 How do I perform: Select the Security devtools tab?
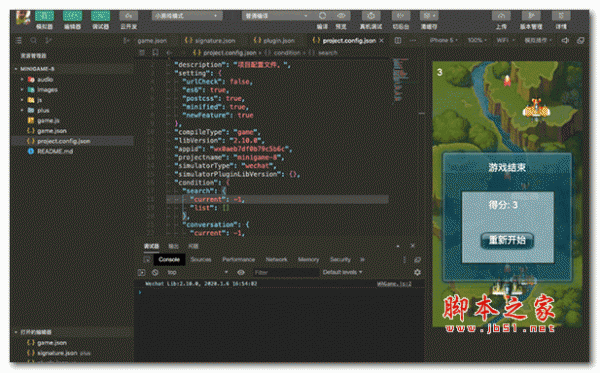[340, 259]
